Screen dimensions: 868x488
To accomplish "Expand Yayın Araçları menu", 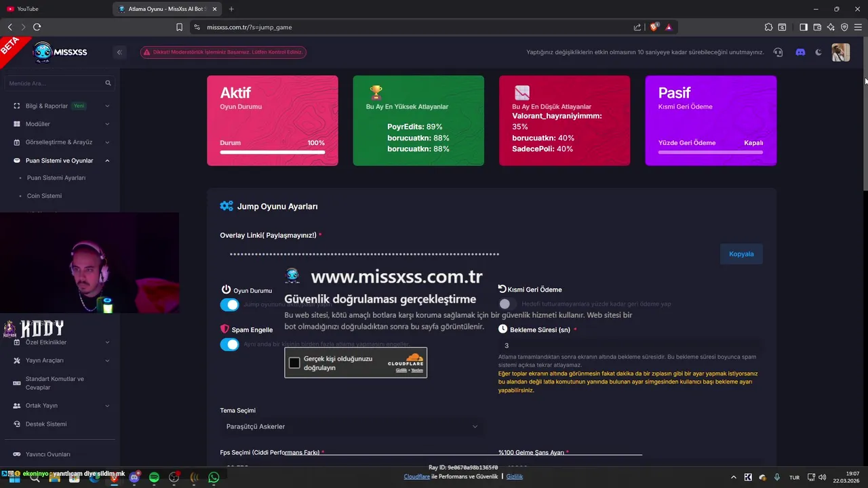I will coord(62,361).
